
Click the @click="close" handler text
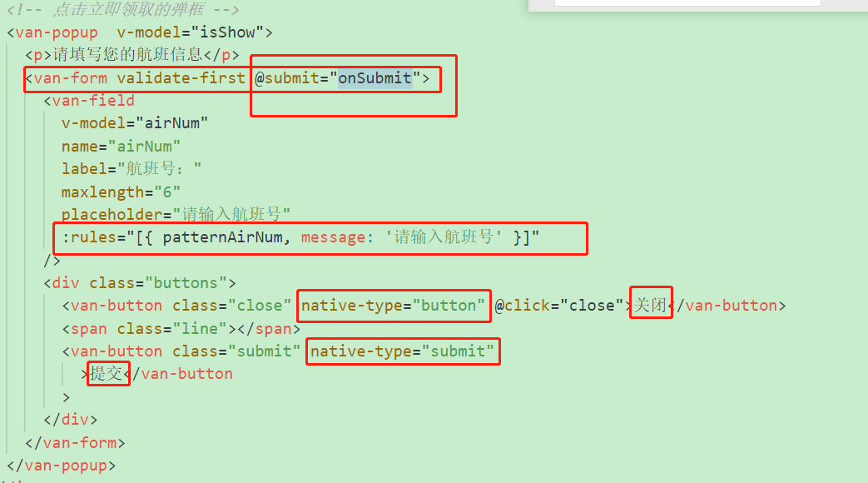click(561, 305)
